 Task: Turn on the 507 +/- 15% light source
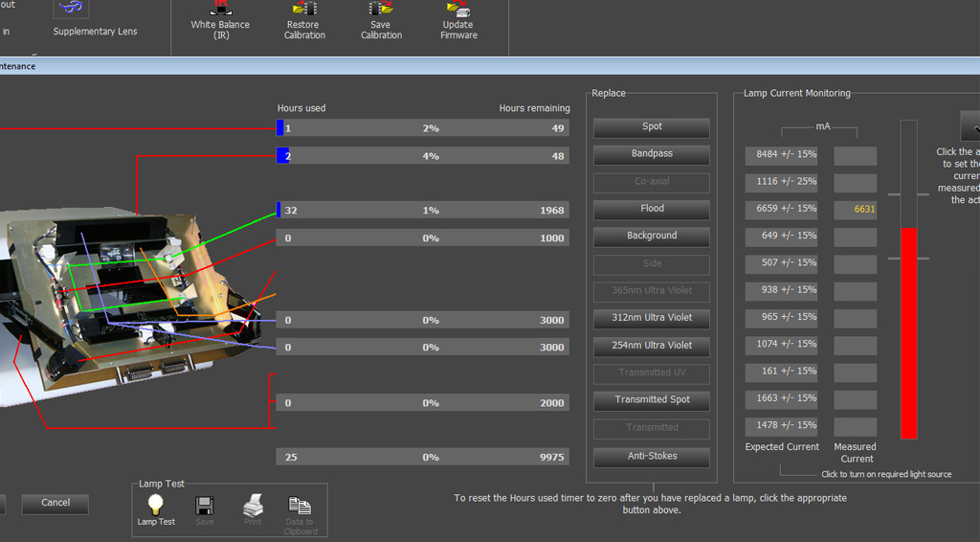point(781,263)
